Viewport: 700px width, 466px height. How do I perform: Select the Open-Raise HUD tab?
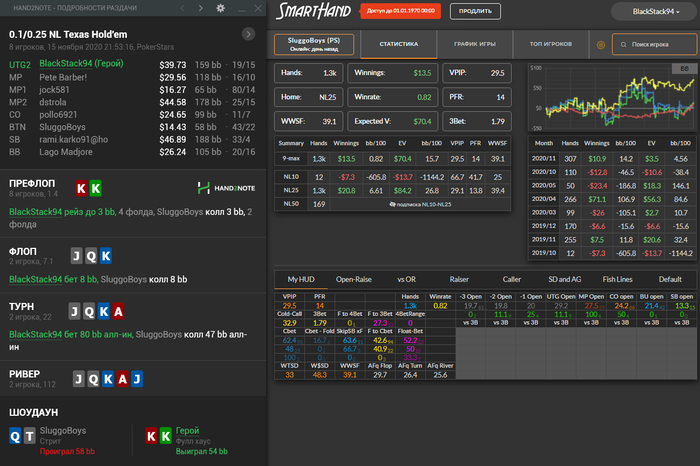pos(356,280)
